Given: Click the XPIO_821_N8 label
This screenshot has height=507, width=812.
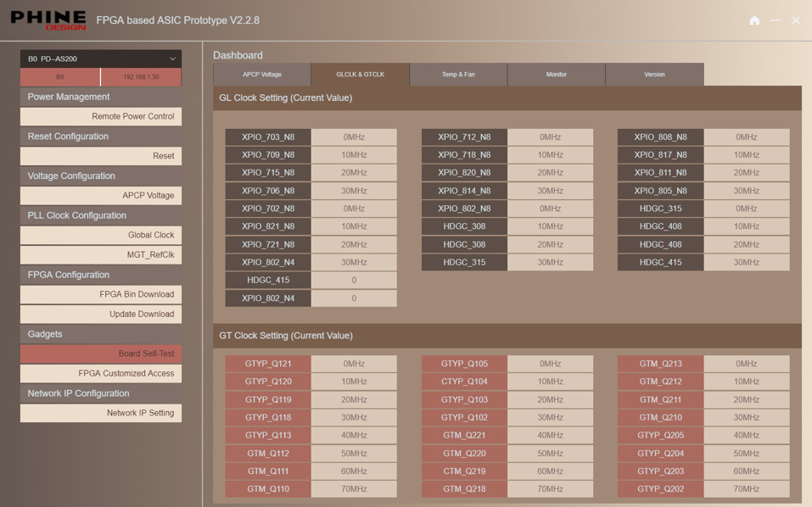Looking at the screenshot, I should click(268, 226).
